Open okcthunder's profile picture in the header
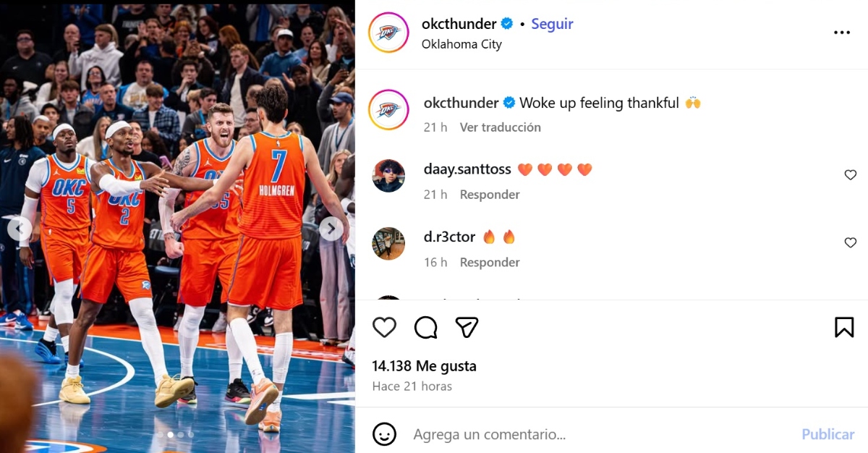 [388, 33]
